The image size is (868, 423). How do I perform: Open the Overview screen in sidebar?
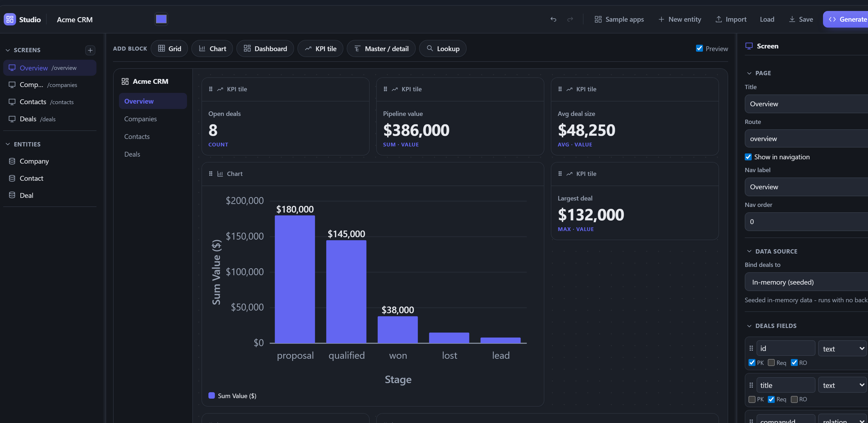click(50, 68)
